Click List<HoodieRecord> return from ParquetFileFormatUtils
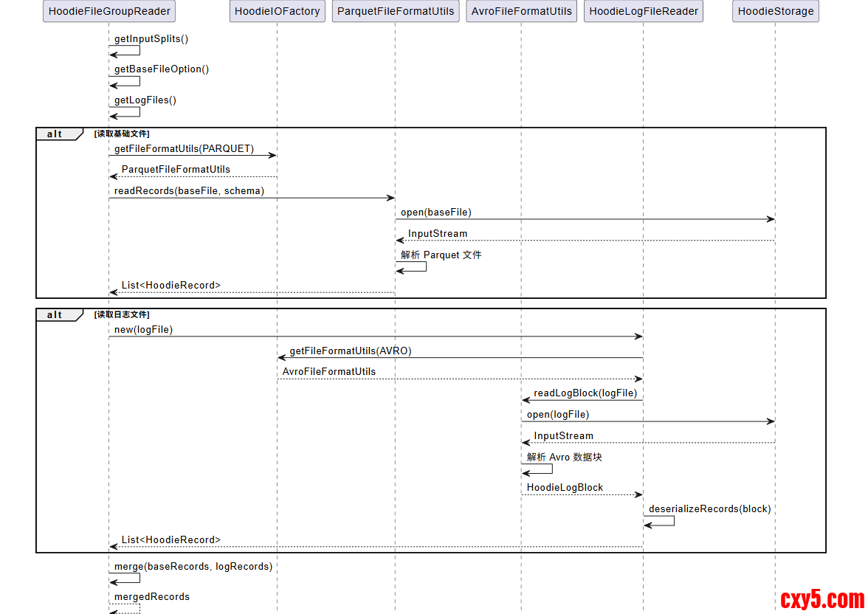The height and width of the screenshot is (614, 868). pyautogui.click(x=171, y=285)
